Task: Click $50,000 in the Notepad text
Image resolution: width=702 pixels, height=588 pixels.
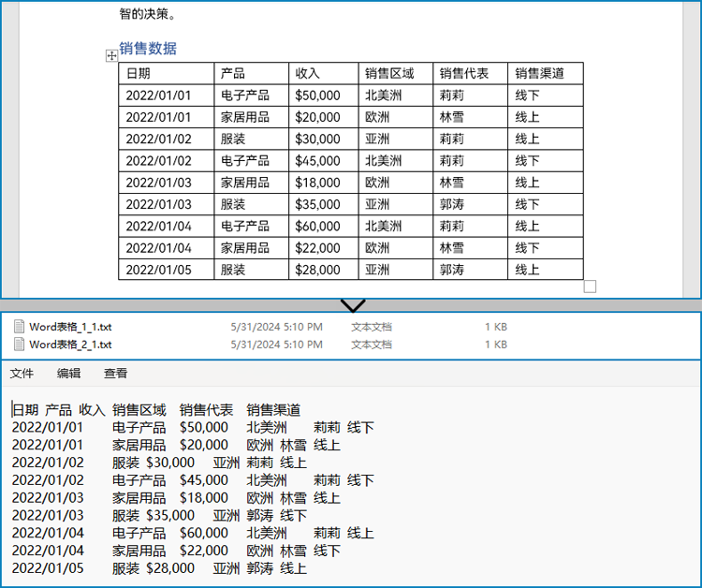Action: pyautogui.click(x=204, y=427)
